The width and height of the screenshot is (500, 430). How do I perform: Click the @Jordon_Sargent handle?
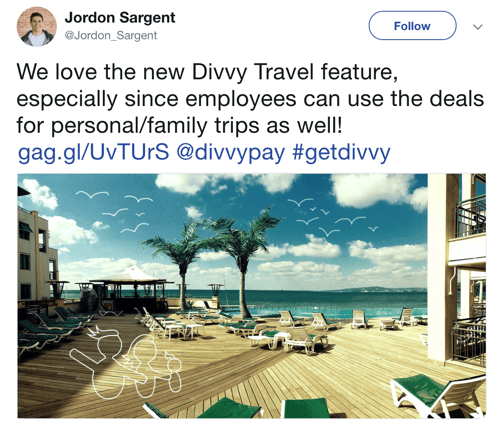click(110, 35)
